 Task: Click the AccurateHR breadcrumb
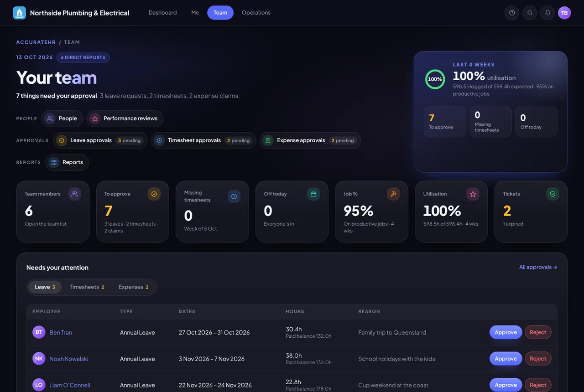(x=36, y=42)
